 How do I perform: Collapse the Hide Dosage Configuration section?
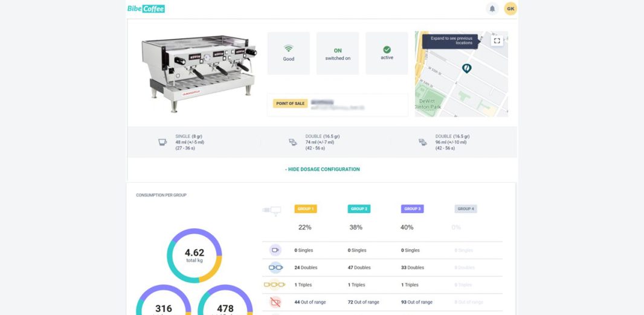323,169
